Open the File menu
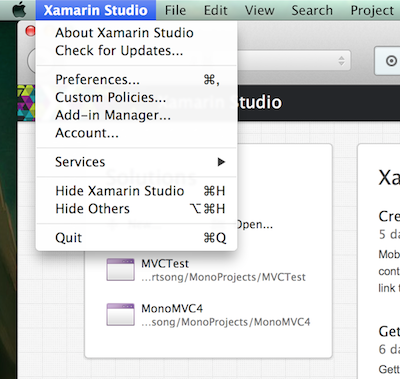400x379 pixels. (x=175, y=10)
